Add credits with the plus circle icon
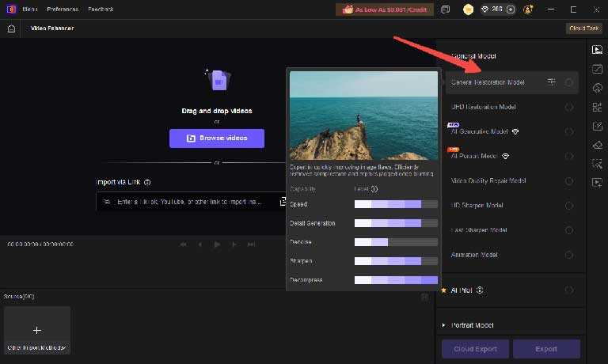 click(x=511, y=9)
